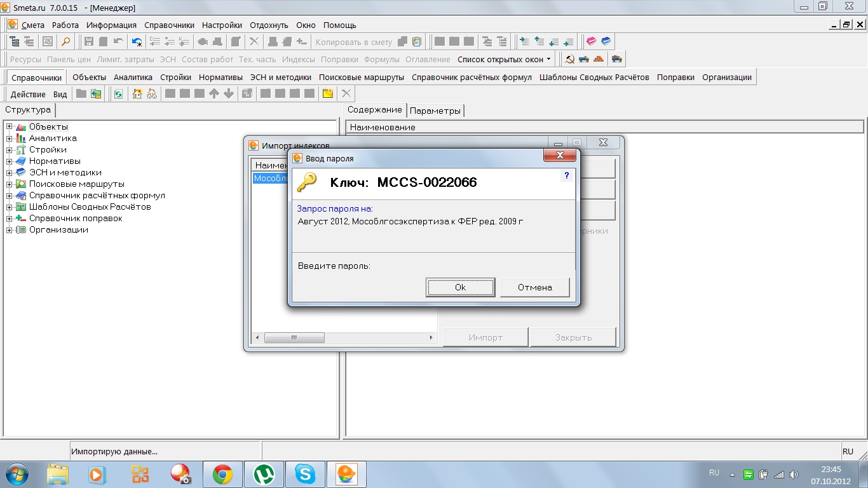Image resolution: width=868 pixels, height=488 pixels.
Task: Switch to the Параметры tab
Action: coord(435,111)
